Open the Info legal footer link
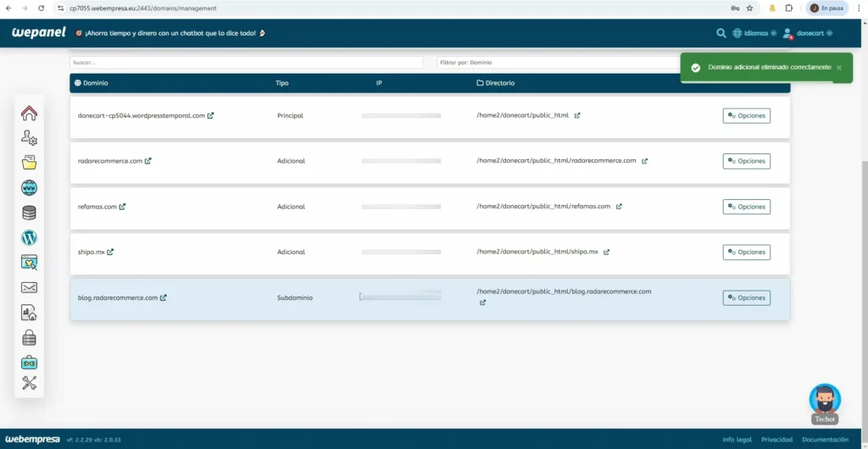Image resolution: width=868 pixels, height=449 pixels. [737, 440]
